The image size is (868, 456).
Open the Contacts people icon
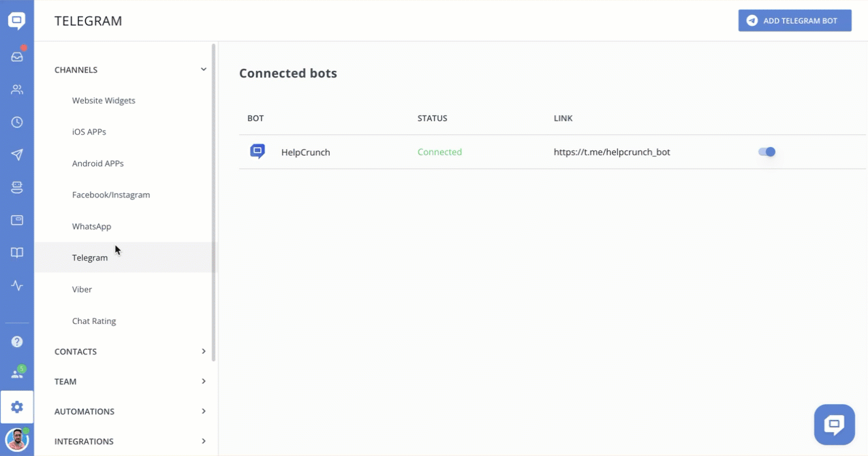tap(17, 90)
